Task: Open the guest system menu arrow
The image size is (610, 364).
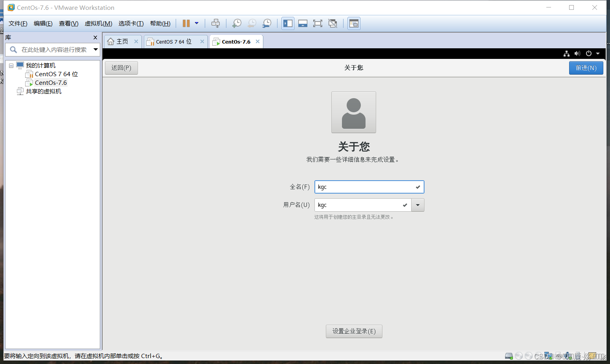Action: [x=598, y=54]
